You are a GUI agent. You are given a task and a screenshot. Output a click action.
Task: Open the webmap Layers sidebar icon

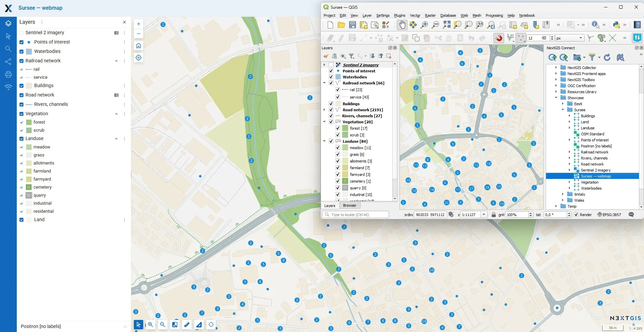8,23
